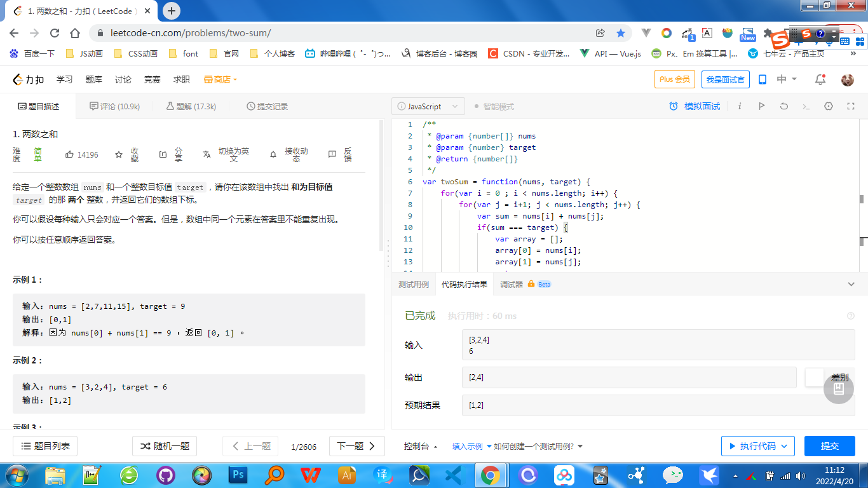Screen dimensions: 868x488
Task: Open VS Code from the taskbar
Action: 453,475
